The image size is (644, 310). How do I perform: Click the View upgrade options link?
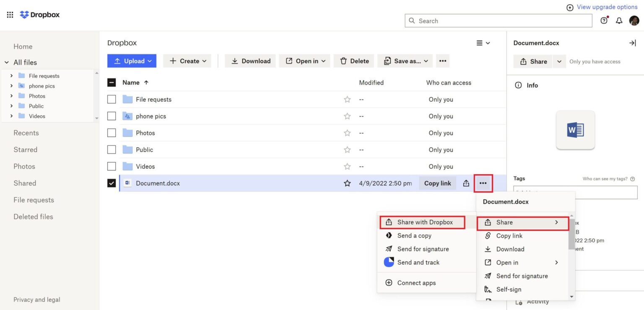point(606,7)
